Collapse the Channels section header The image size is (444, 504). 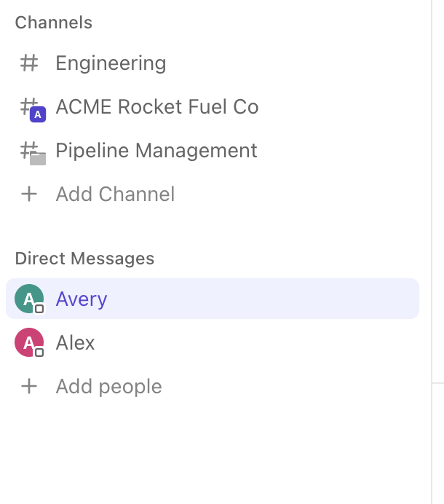(54, 23)
